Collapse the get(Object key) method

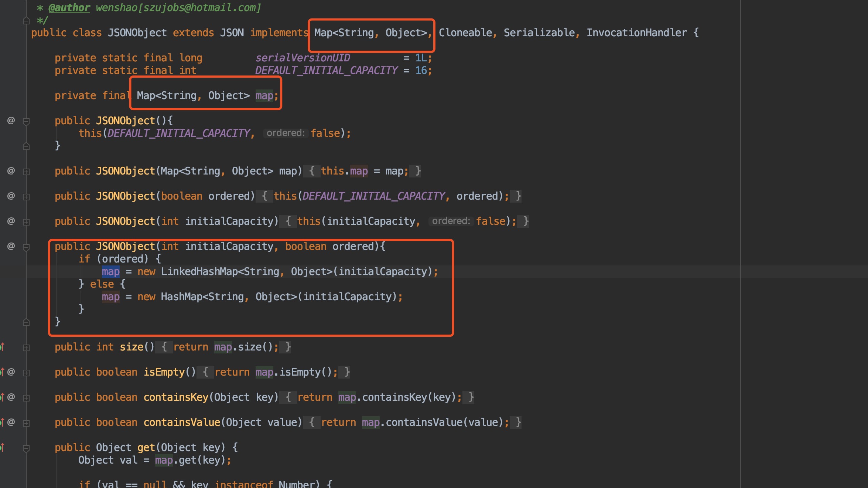26,448
